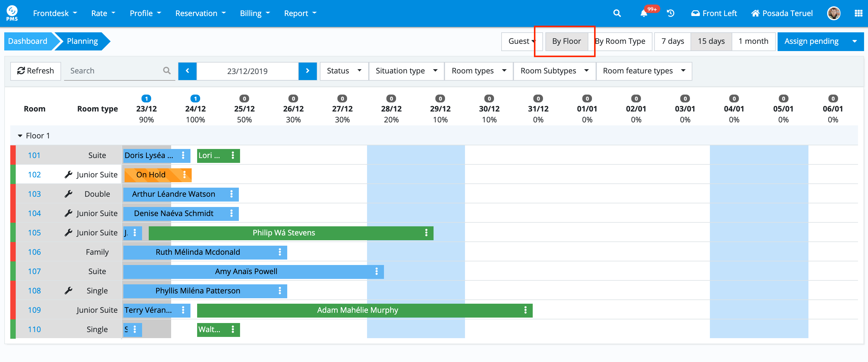The image size is (868, 362).
Task: Open the notifications bell with 99+ badge
Action: [644, 14]
